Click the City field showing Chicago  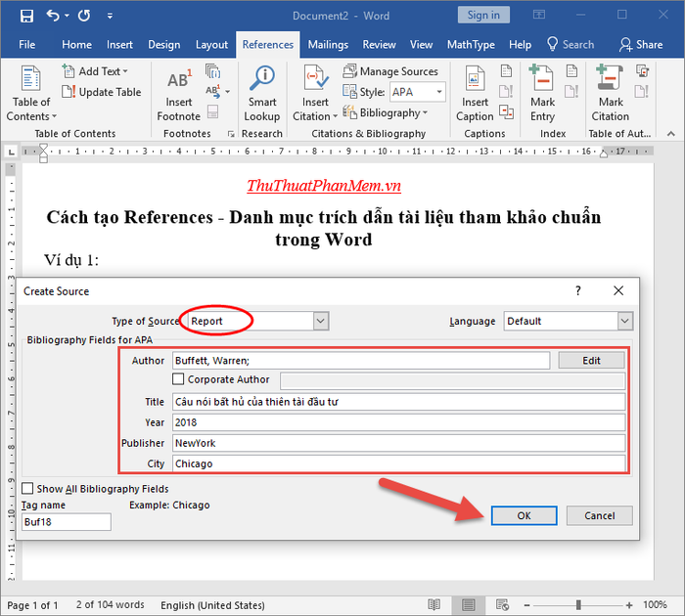(x=399, y=463)
